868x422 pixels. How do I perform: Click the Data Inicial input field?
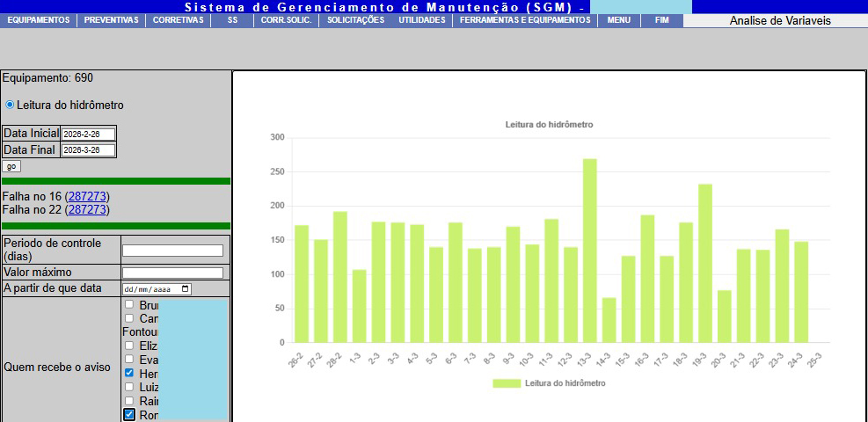(88, 134)
